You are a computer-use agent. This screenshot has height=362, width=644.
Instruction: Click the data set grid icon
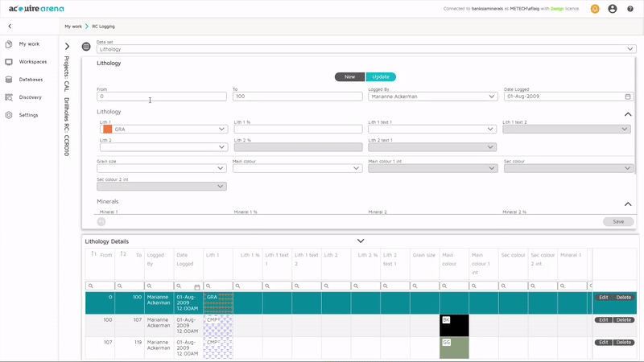[86, 47]
